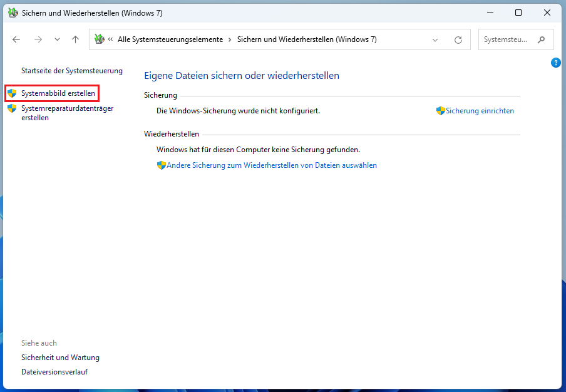Screen dimensions: 566x392
Task: Click the back navigation arrow
Action: coord(16,39)
